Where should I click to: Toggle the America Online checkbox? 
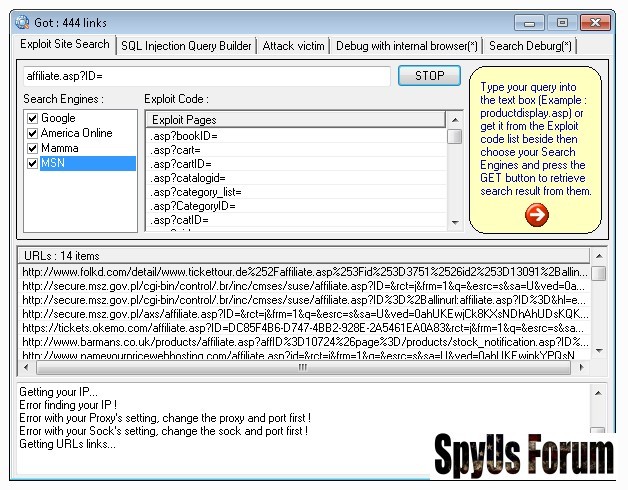32,133
